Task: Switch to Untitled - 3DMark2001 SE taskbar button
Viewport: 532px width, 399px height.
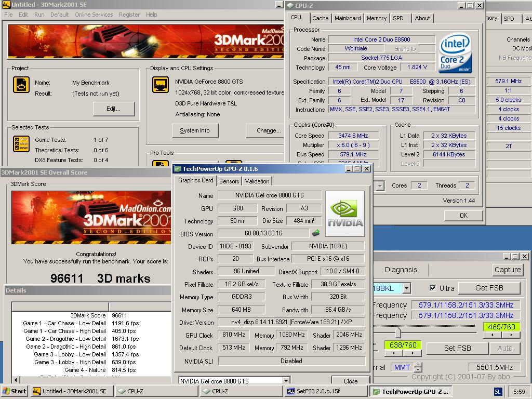Action: (72, 391)
